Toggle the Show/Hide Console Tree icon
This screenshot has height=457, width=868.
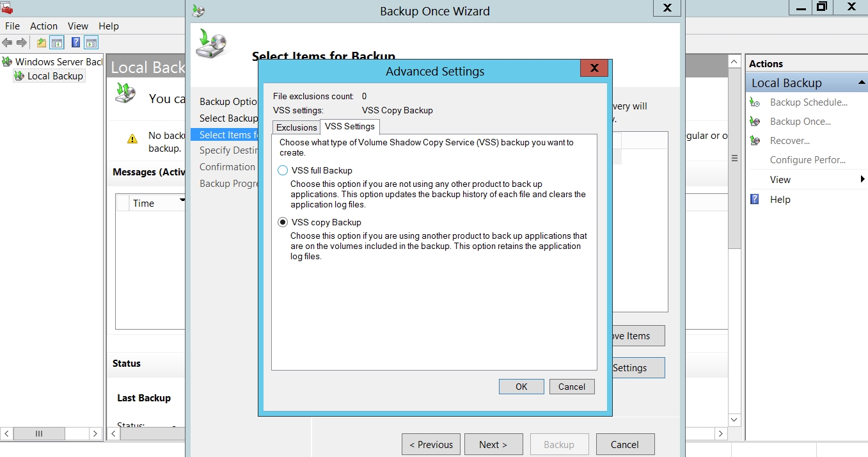57,43
